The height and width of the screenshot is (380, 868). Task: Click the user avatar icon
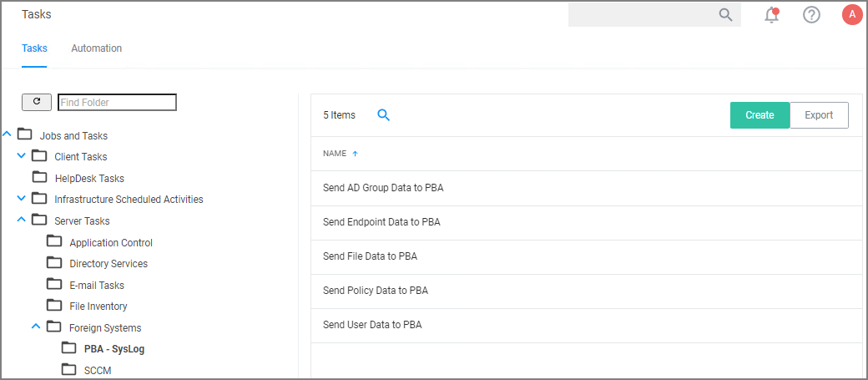[852, 14]
